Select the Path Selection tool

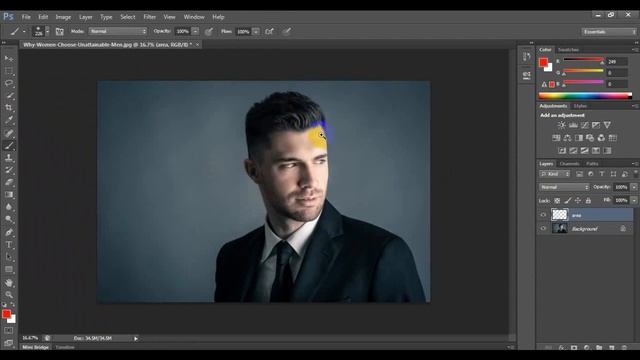(9, 257)
